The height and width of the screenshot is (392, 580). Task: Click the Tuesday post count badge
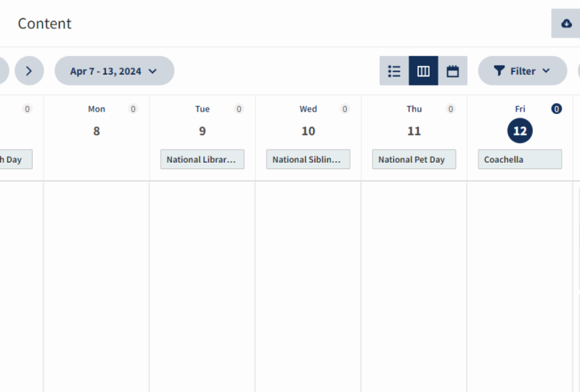(239, 109)
